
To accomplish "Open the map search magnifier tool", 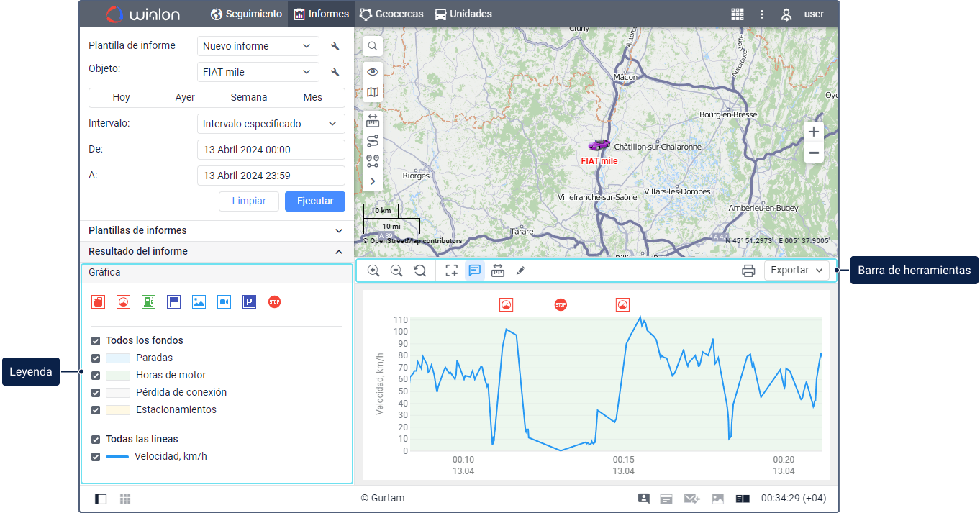I will coord(373,46).
